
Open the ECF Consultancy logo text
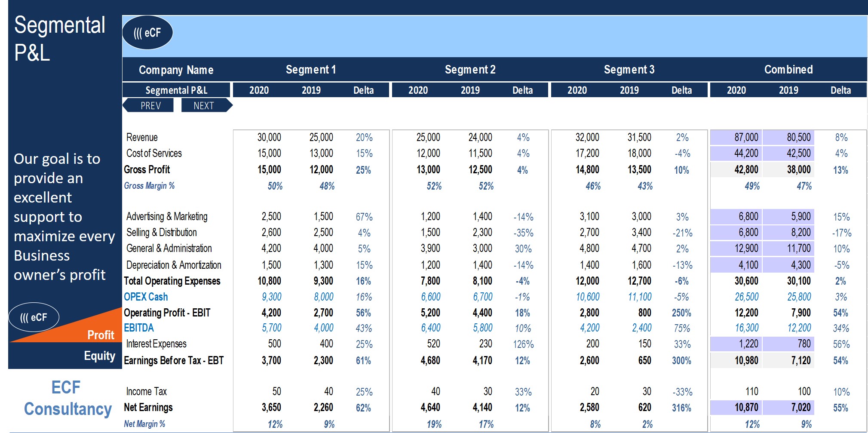[x=67, y=399]
